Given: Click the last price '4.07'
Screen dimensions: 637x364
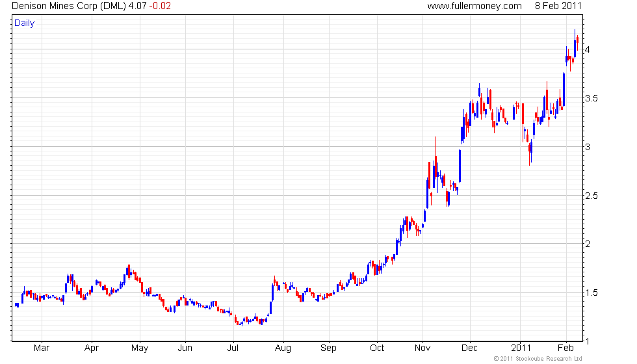Looking at the screenshot, I should (x=137, y=6).
